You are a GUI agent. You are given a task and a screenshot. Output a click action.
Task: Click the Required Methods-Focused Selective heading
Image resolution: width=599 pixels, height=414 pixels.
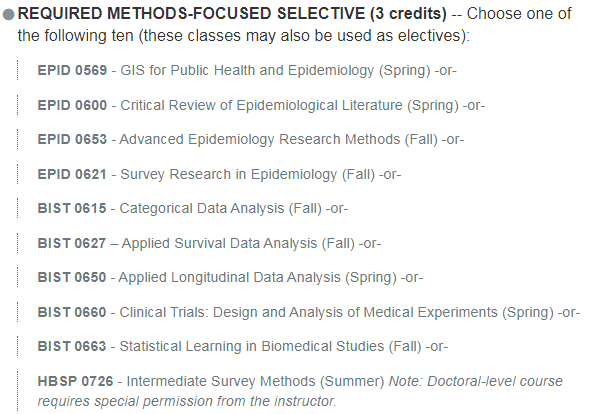[x=232, y=14]
